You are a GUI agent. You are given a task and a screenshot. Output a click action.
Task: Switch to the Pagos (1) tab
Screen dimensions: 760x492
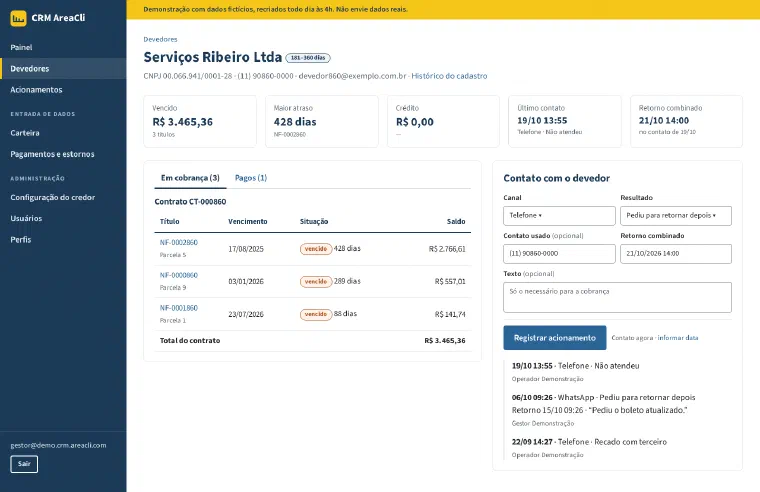click(x=251, y=178)
